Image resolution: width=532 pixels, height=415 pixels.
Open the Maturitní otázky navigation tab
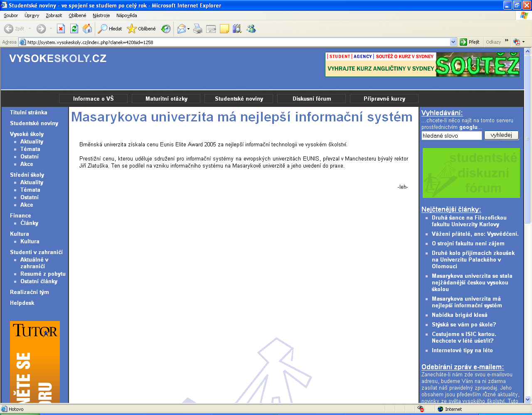click(166, 99)
